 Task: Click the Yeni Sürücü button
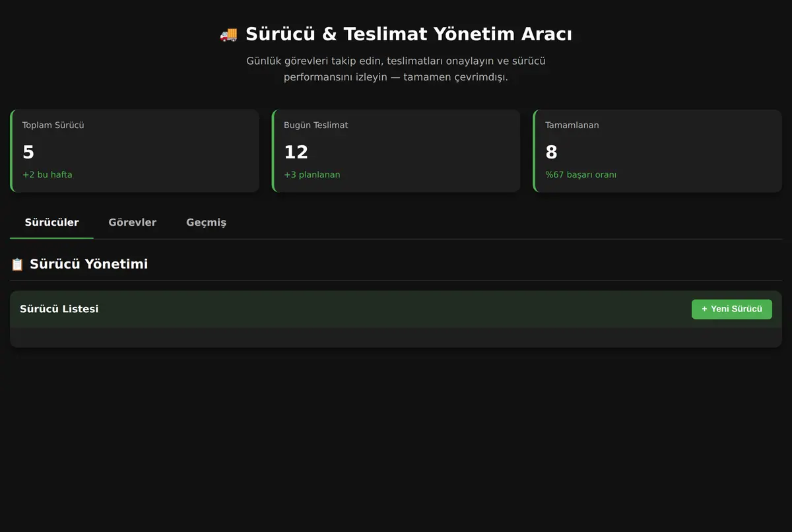click(731, 309)
